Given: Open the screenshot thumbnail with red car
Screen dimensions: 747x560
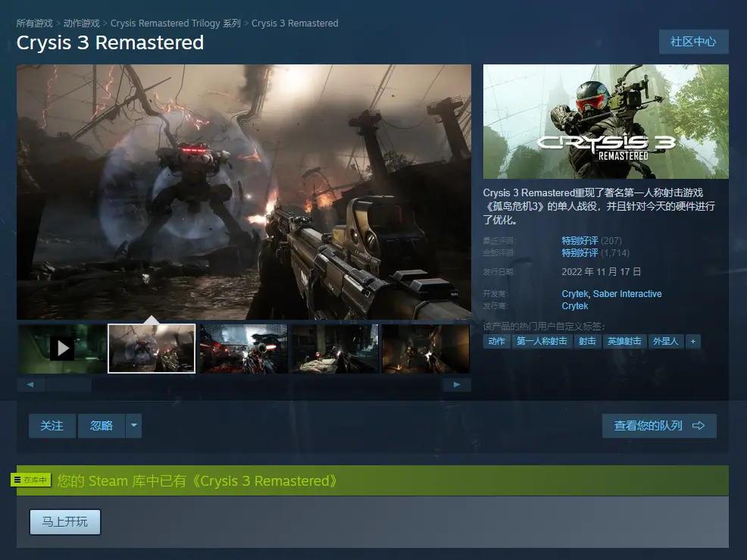Looking at the screenshot, I should point(243,349).
